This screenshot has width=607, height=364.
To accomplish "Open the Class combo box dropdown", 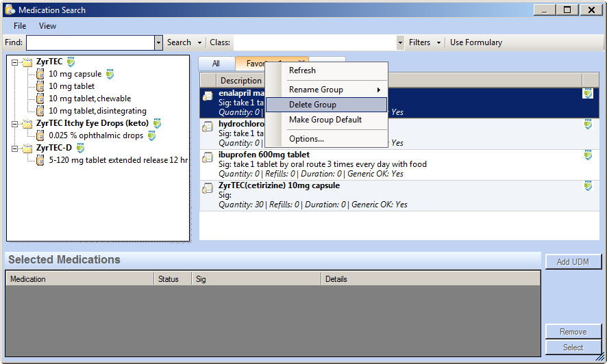I will pos(400,42).
